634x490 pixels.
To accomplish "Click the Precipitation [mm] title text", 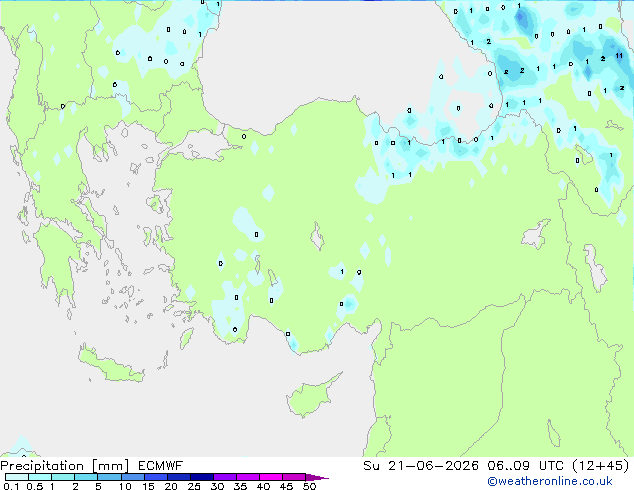I will (x=64, y=466).
